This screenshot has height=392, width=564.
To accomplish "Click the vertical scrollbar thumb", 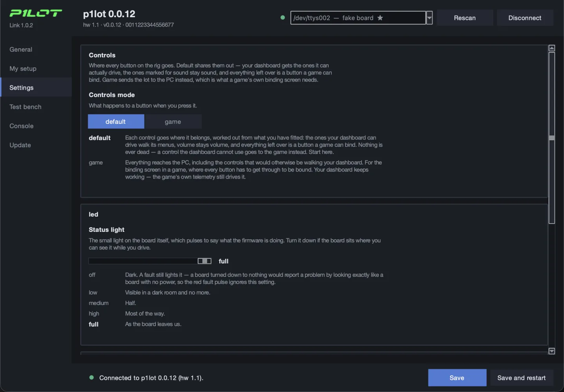I will (x=552, y=138).
